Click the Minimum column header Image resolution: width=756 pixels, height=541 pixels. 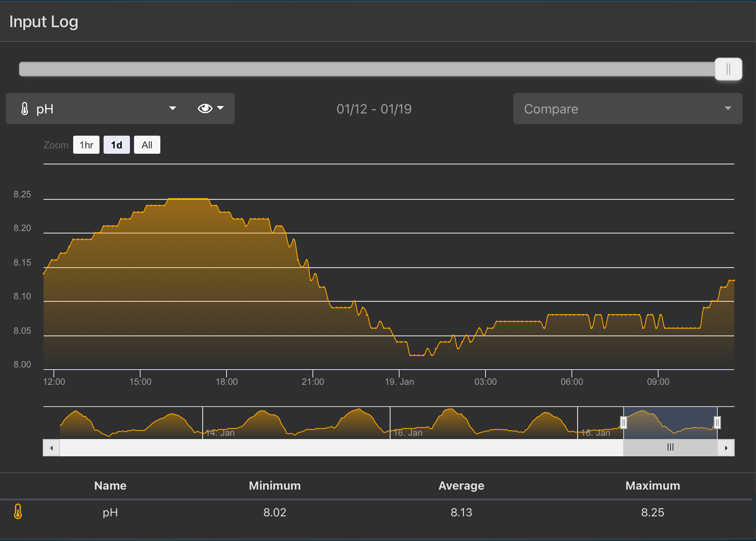pos(275,486)
